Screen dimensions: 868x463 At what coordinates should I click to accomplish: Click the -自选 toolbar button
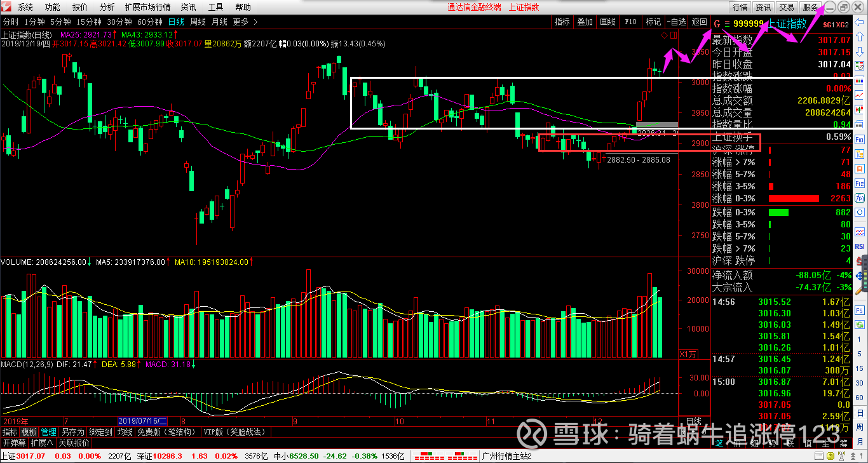click(x=677, y=22)
